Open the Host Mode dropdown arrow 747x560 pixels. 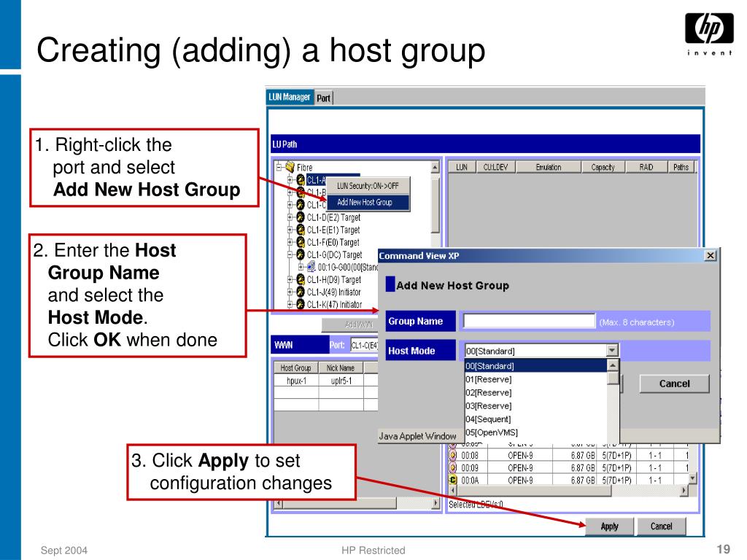point(612,351)
